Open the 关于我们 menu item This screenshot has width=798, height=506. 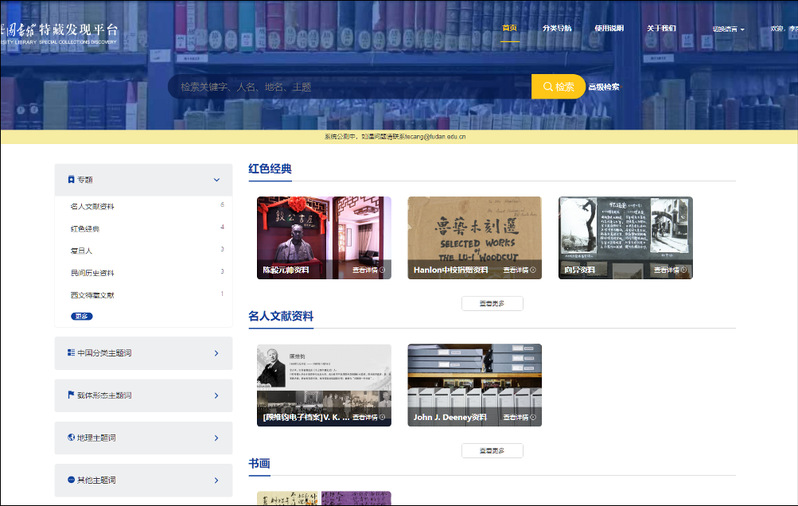click(x=661, y=28)
